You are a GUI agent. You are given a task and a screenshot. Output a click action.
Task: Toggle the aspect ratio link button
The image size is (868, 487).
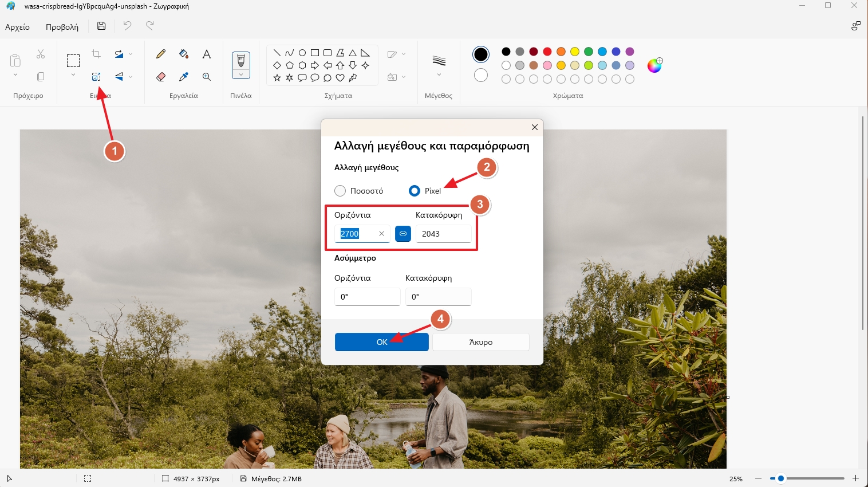(403, 234)
